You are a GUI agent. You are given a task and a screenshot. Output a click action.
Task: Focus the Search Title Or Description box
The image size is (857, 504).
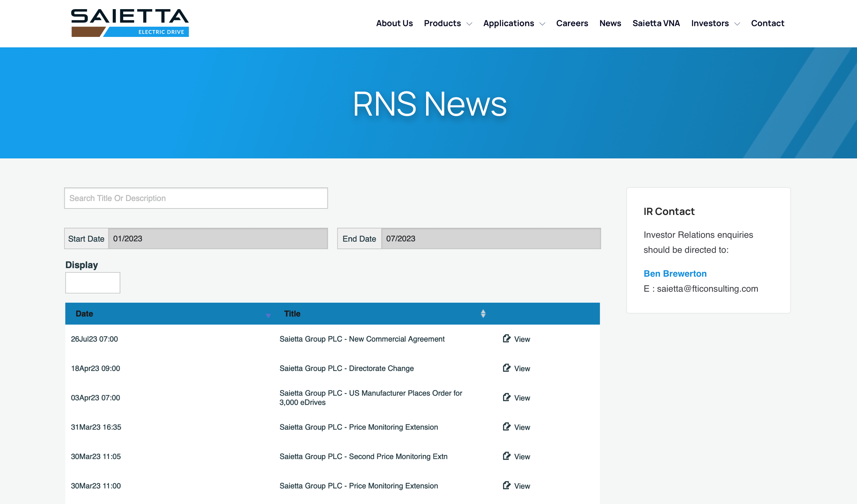tap(196, 198)
